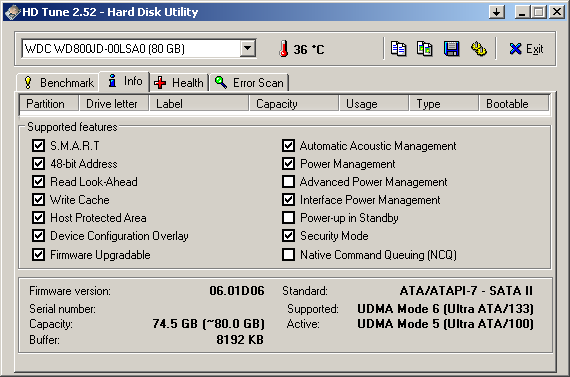Toggle the Host Protected Area checkbox
The image size is (570, 377).
point(38,218)
